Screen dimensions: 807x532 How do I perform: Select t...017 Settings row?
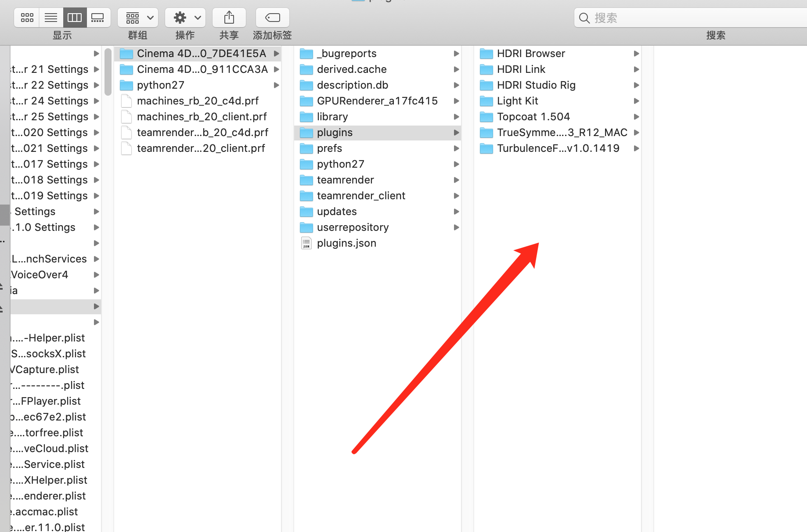pyautogui.click(x=56, y=164)
